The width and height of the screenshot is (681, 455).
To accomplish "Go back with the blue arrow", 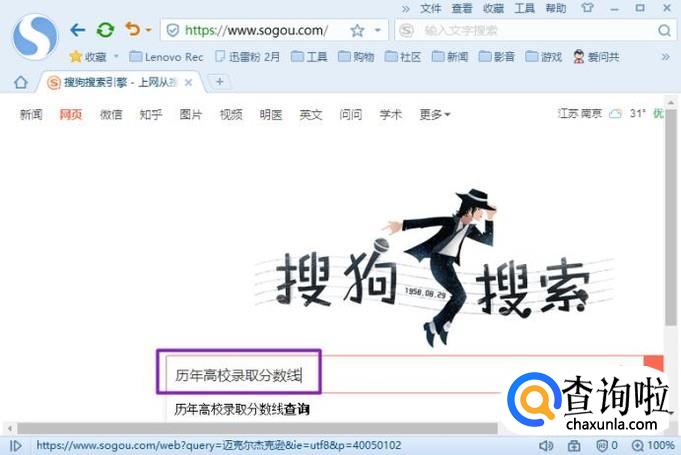I will click(77, 30).
